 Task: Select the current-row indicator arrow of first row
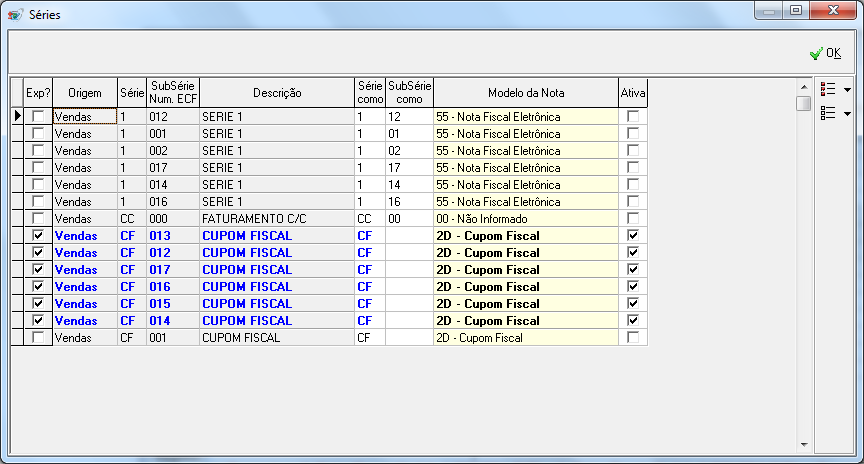(17, 116)
